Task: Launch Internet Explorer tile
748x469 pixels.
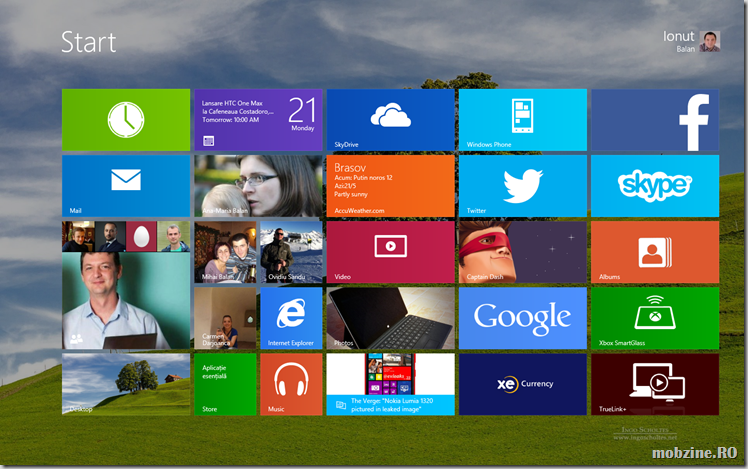Action: pyautogui.click(x=291, y=318)
